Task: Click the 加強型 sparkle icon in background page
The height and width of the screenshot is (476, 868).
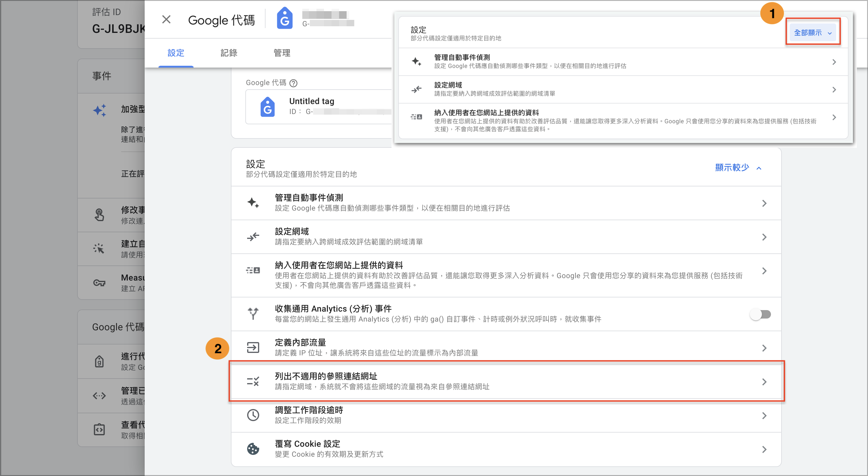Action: pyautogui.click(x=100, y=110)
